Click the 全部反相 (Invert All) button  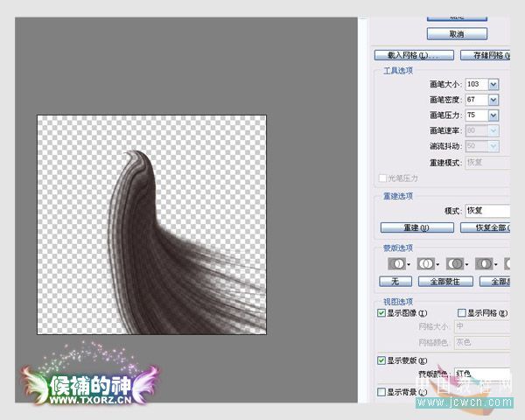click(x=495, y=282)
